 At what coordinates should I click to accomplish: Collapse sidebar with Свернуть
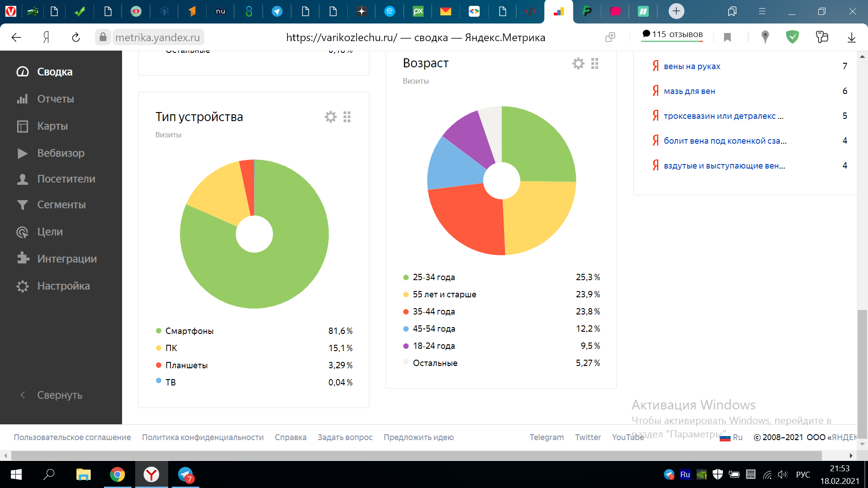pyautogui.click(x=59, y=395)
